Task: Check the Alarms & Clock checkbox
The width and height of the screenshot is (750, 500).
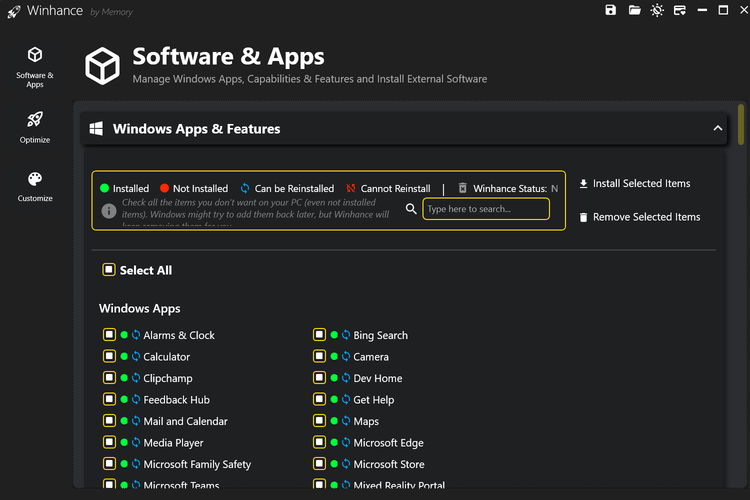Action: pyautogui.click(x=110, y=334)
